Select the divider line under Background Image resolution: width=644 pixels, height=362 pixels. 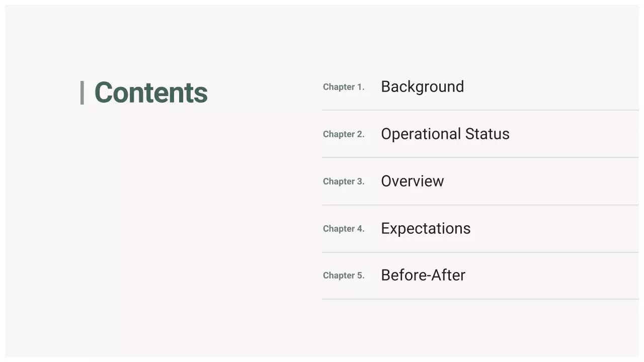(480, 110)
